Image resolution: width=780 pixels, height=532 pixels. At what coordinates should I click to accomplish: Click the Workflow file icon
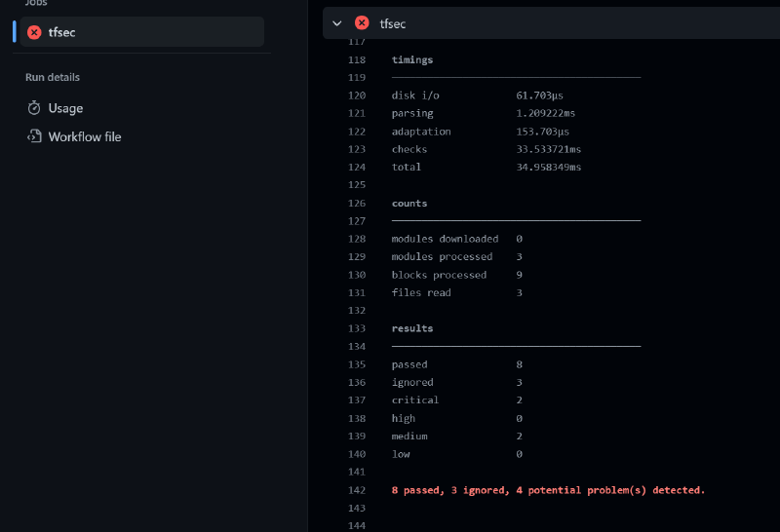click(x=34, y=137)
